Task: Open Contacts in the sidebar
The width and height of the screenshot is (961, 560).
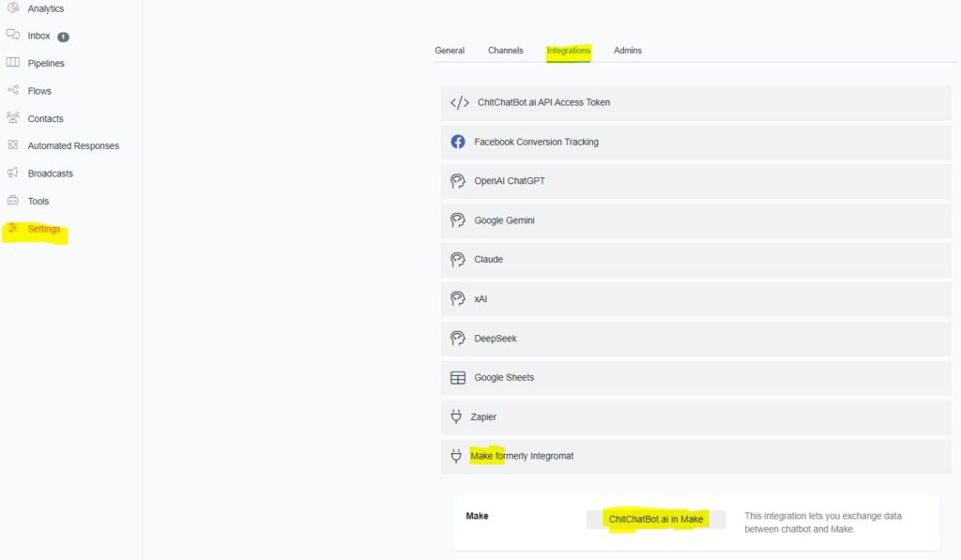Action: click(x=45, y=118)
